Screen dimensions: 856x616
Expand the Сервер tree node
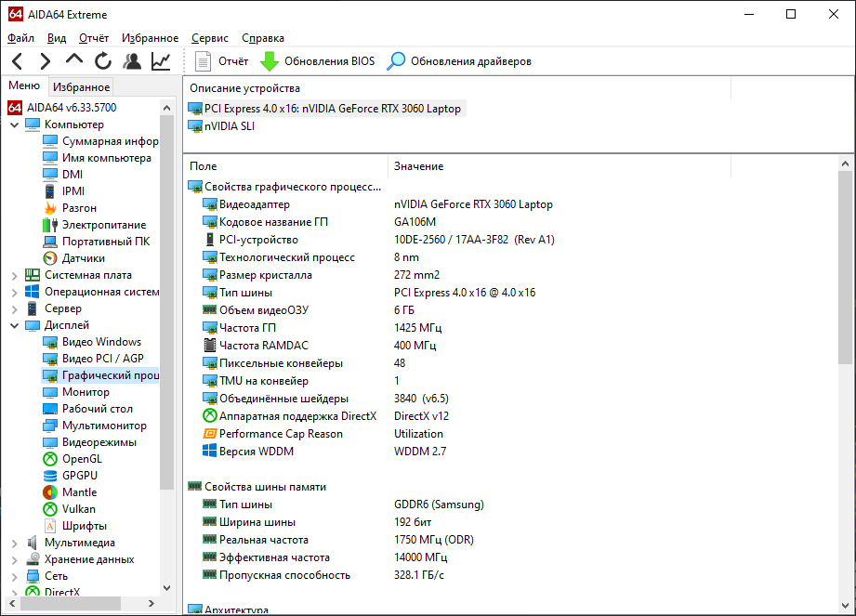pyautogui.click(x=15, y=309)
